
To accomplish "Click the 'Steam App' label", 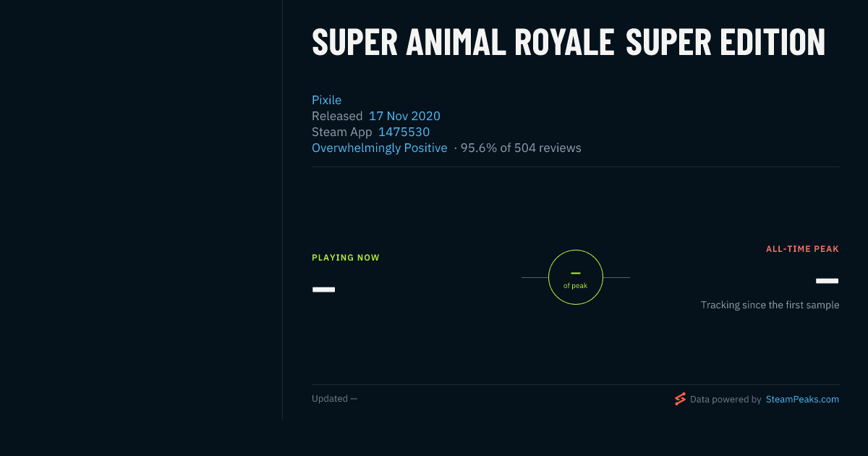I will [342, 132].
